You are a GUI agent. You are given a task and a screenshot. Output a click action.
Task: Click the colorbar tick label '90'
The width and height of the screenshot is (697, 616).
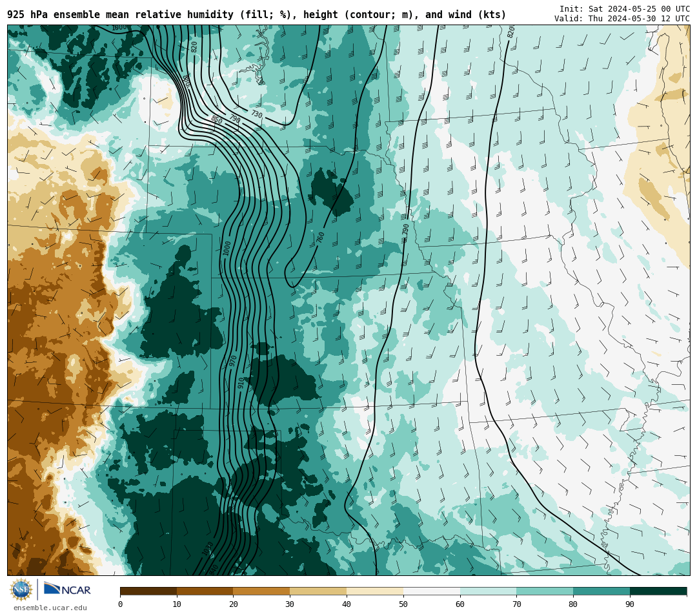[630, 604]
